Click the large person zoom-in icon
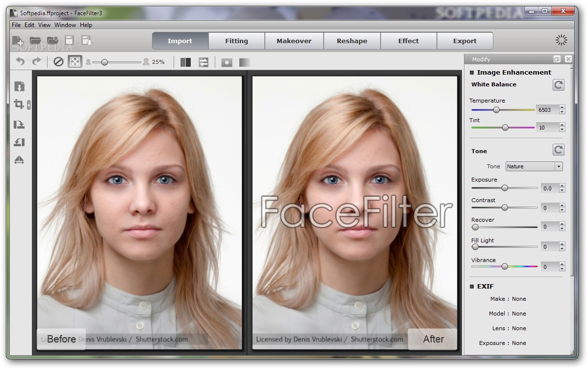The width and height of the screenshot is (588, 369). pos(146,61)
